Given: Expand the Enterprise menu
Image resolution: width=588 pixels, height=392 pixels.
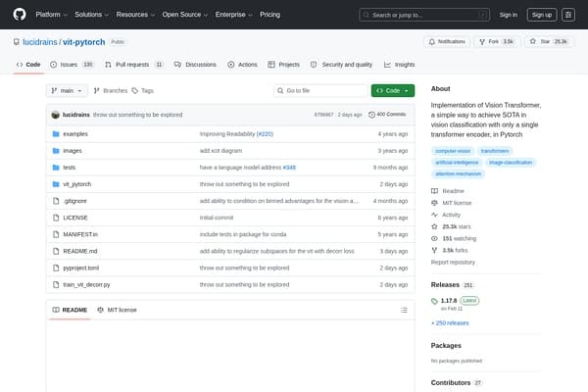Looking at the screenshot, I should (233, 15).
